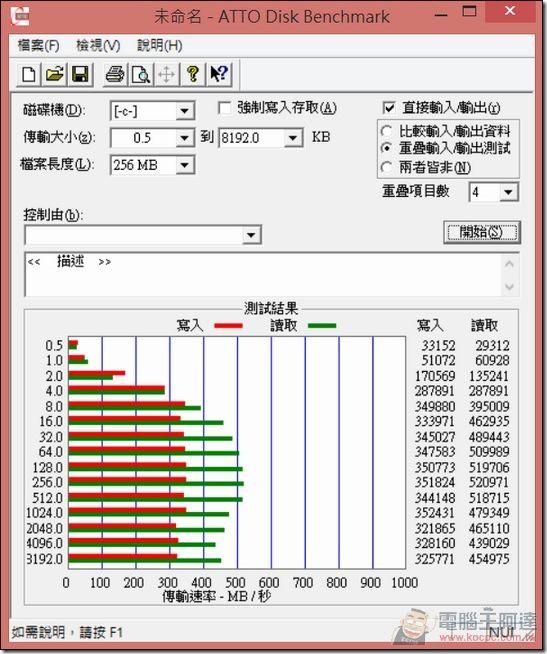This screenshot has height=654, width=547.
Task: Maximize the ATTO Disk Benchmark window
Action: [469, 11]
